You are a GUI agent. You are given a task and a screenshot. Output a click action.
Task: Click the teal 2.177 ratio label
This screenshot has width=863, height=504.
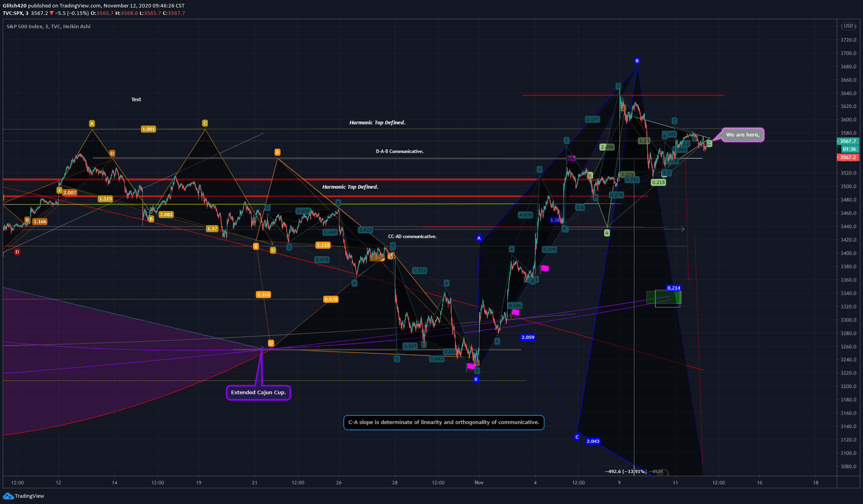tap(592, 119)
